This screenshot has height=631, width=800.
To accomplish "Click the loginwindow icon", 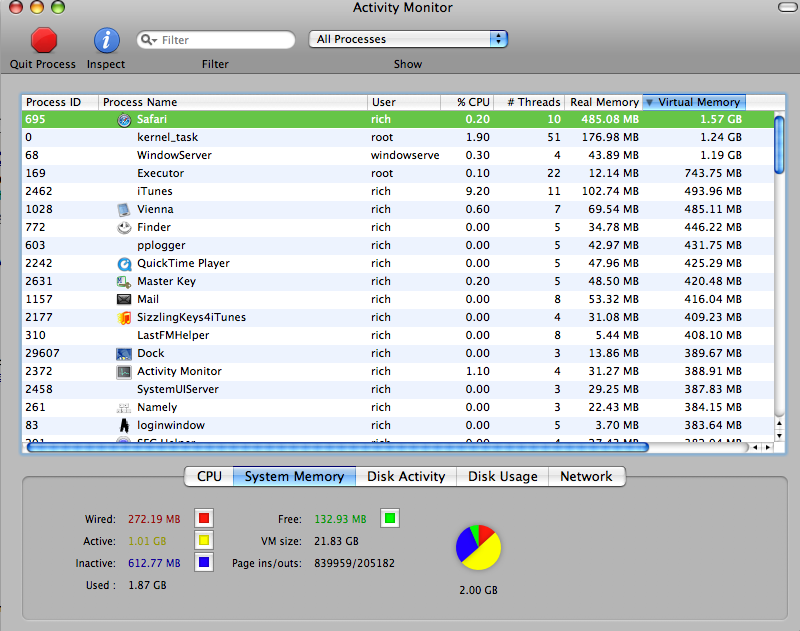I will pyautogui.click(x=124, y=425).
